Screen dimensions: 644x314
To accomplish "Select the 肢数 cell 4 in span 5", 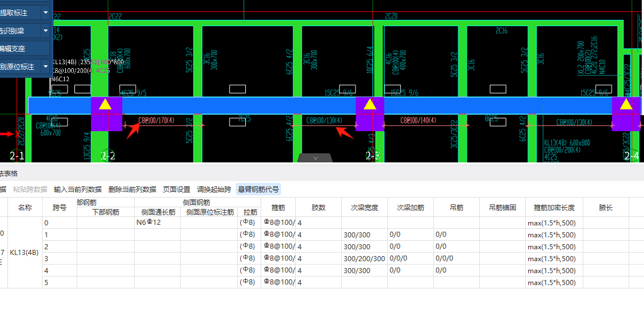I will [x=318, y=282].
